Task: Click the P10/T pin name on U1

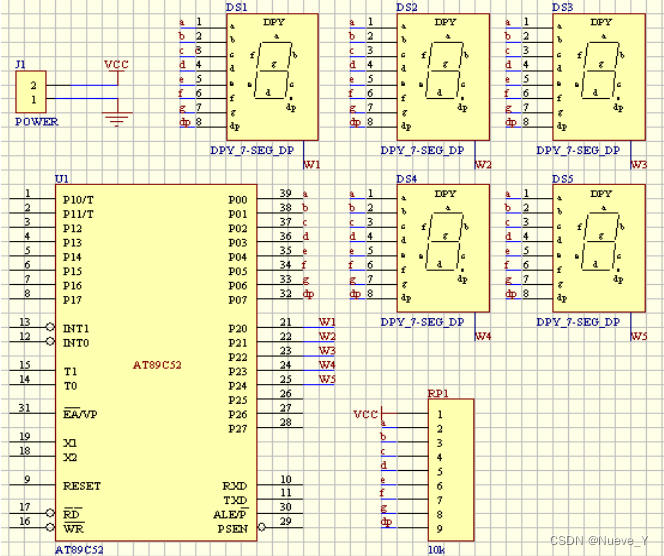Action: click(78, 200)
